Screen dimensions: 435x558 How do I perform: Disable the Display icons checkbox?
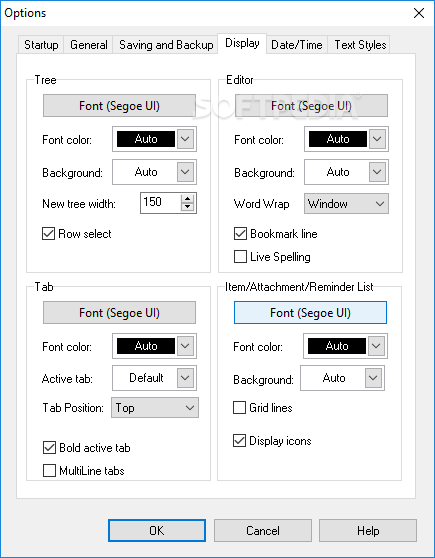tap(239, 441)
